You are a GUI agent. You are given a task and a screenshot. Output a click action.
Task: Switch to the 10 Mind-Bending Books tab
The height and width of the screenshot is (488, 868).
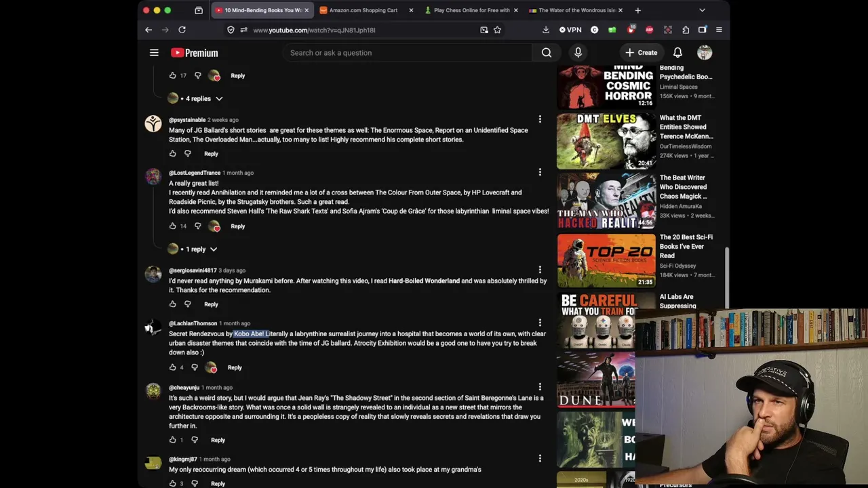pyautogui.click(x=262, y=10)
